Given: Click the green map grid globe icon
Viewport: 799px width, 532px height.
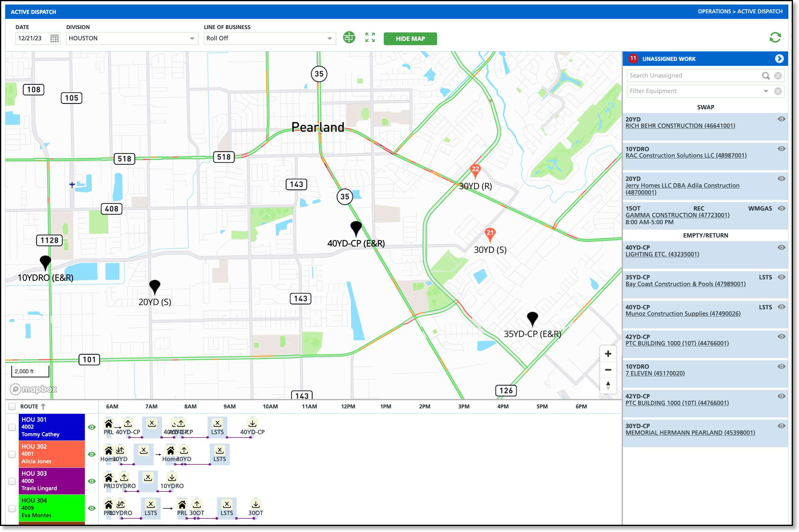Looking at the screenshot, I should tap(349, 37).
